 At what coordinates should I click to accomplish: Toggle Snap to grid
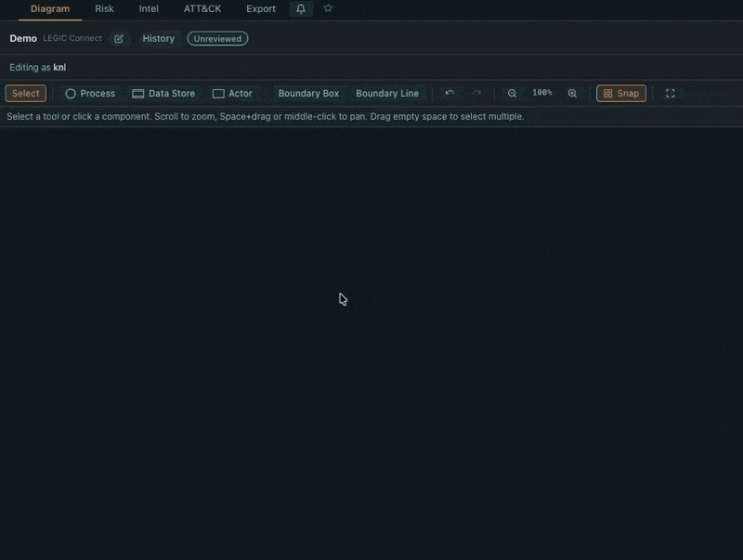coord(621,93)
